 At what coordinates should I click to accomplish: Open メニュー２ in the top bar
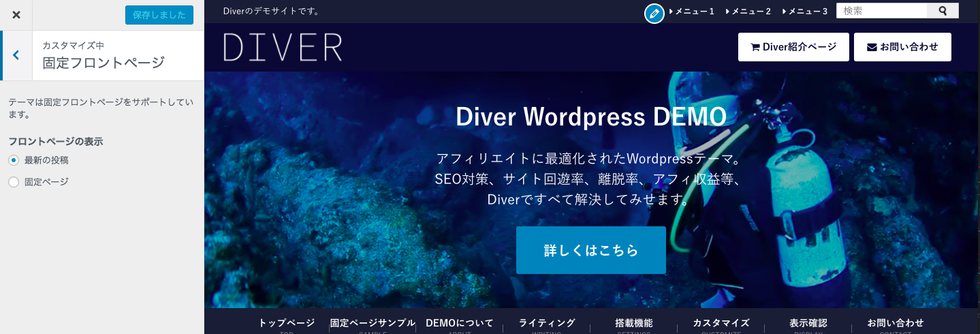(750, 12)
